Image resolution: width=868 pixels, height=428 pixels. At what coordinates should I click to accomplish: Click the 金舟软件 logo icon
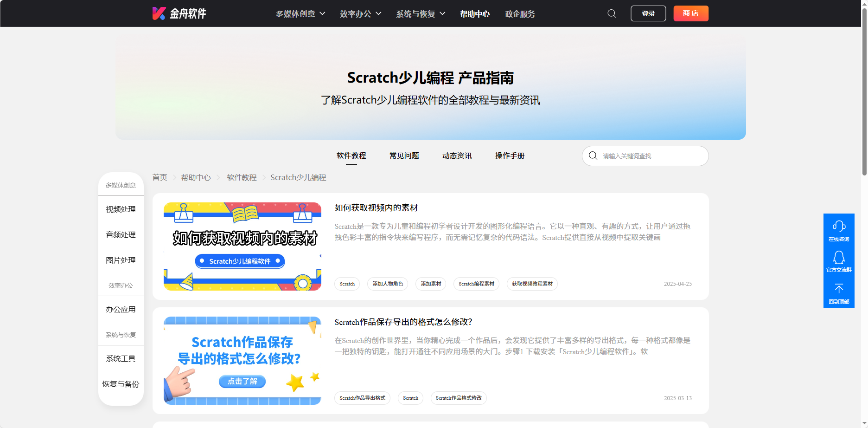click(x=159, y=13)
